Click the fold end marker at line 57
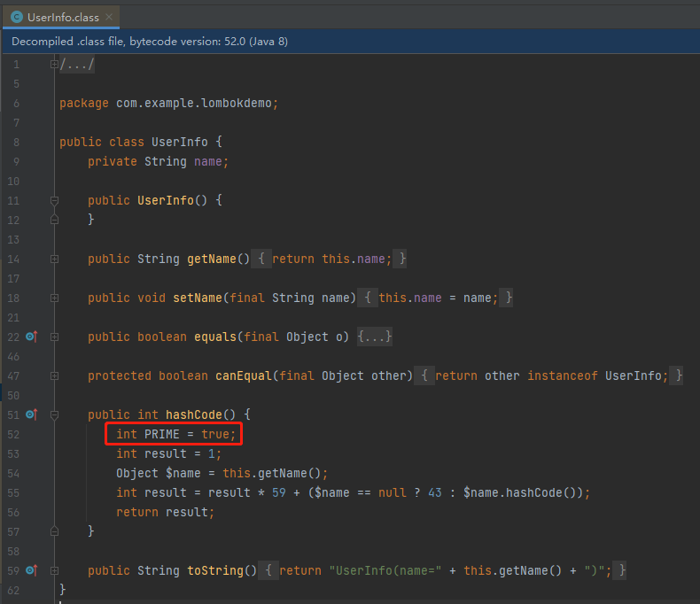Screen dimensions: 700x604 (54, 531)
